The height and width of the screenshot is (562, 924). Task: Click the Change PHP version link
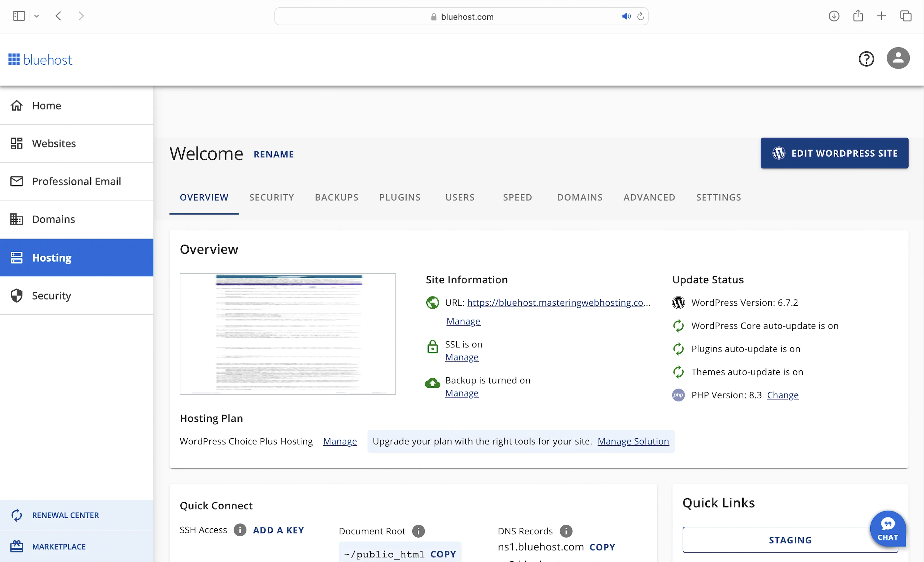(x=782, y=395)
